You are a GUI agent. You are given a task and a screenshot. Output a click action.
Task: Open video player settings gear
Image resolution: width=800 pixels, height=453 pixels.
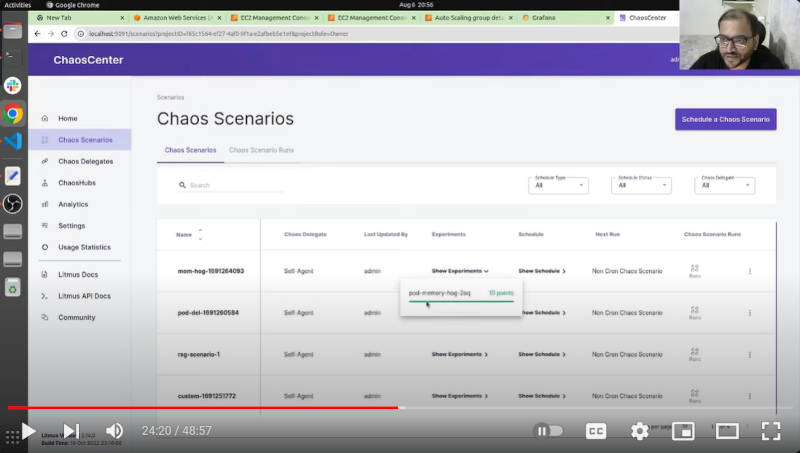coord(639,431)
